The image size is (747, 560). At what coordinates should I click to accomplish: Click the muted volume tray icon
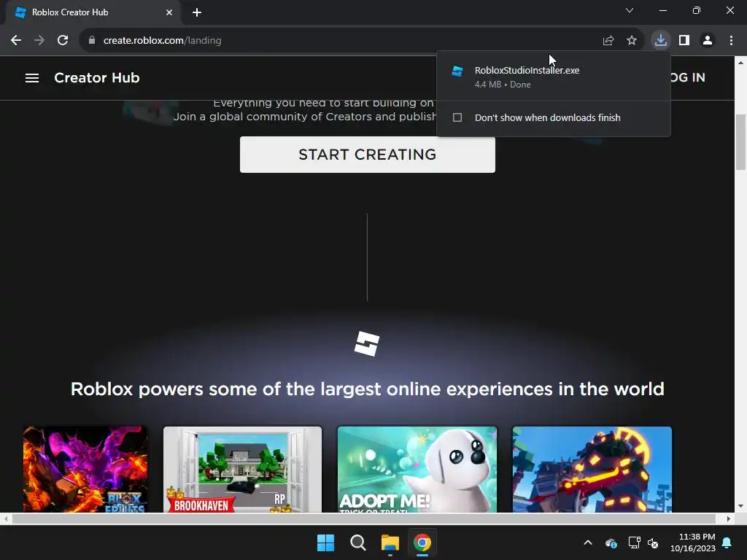(653, 542)
